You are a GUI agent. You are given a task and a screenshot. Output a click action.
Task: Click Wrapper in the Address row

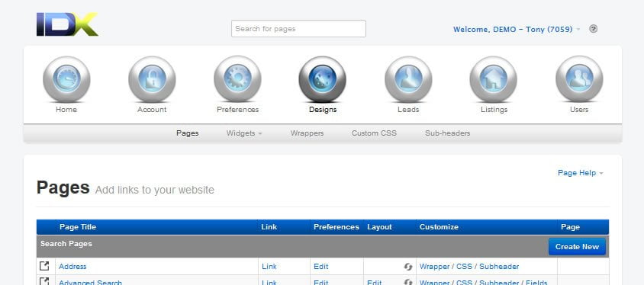434,266
